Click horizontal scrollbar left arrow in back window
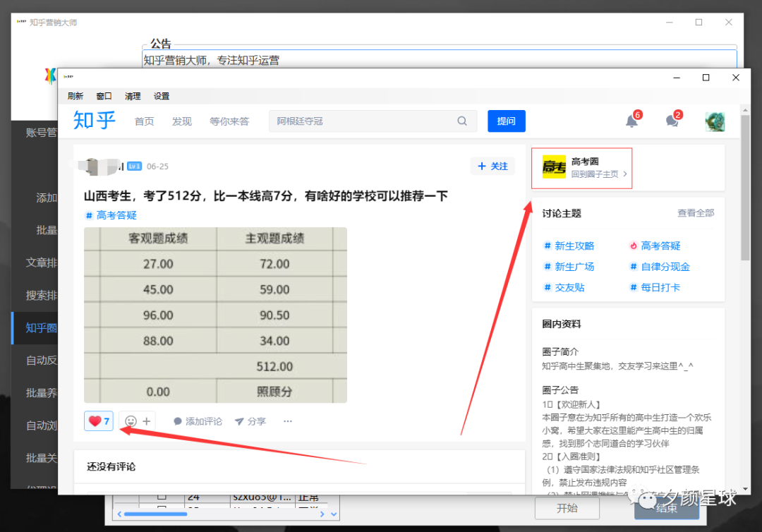Viewport: 762px width, 532px height. (x=119, y=514)
